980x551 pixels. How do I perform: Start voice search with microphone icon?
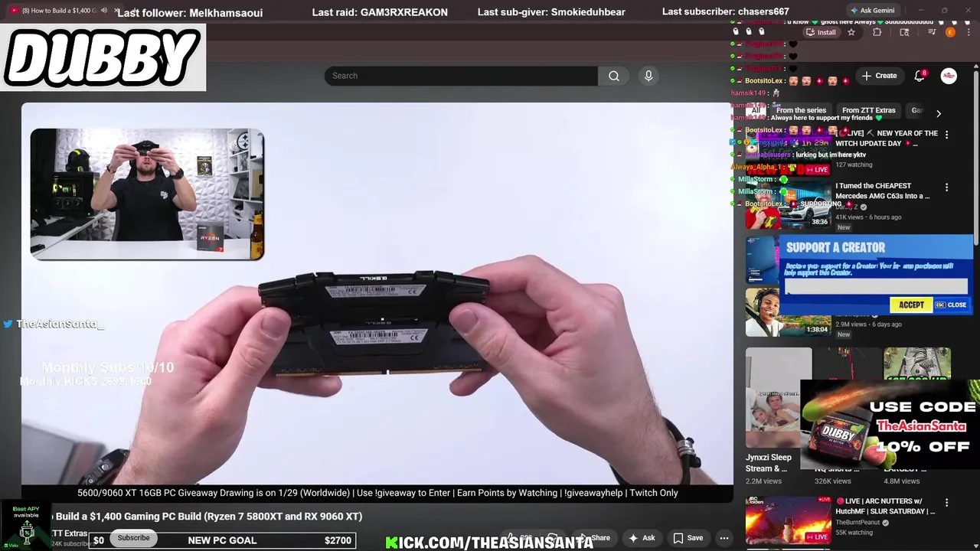(648, 76)
